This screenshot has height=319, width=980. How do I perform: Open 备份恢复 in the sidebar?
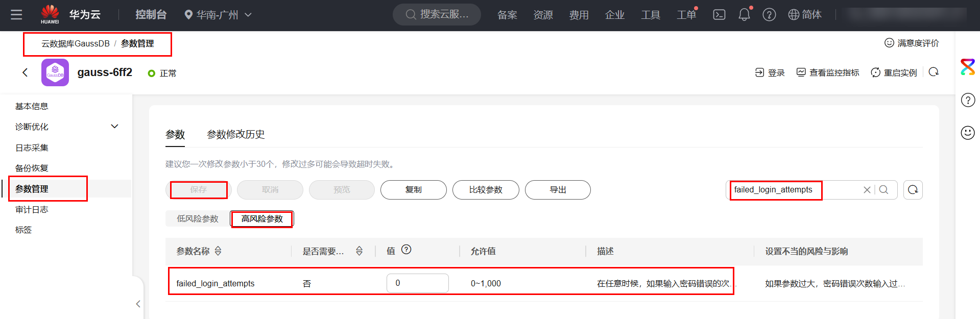click(32, 168)
